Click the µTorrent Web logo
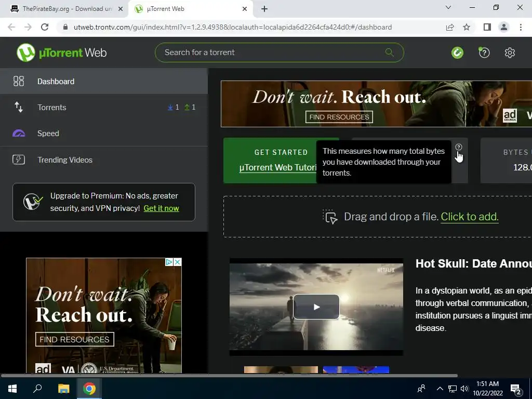Image resolution: width=532 pixels, height=399 pixels. click(x=61, y=52)
